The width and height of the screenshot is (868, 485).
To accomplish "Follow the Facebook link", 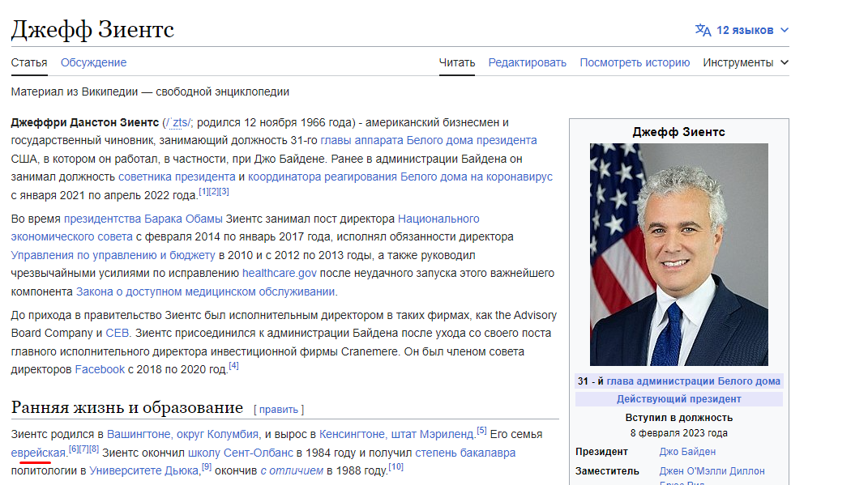I will click(100, 369).
